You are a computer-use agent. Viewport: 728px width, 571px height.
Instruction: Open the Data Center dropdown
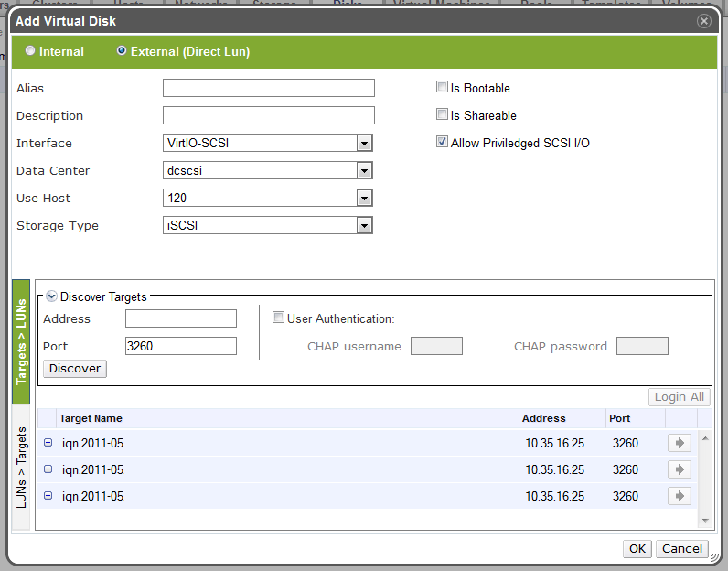[364, 171]
